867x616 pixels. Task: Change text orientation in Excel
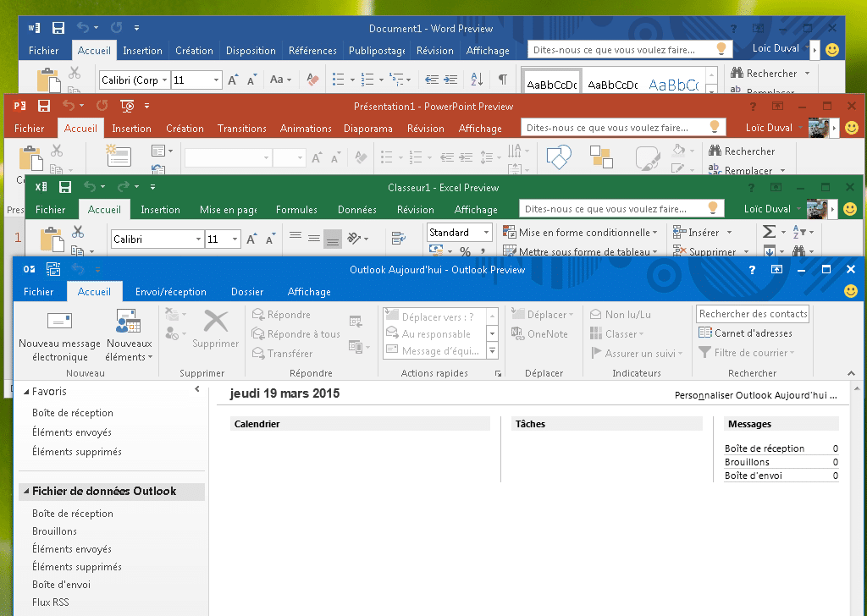(x=354, y=238)
